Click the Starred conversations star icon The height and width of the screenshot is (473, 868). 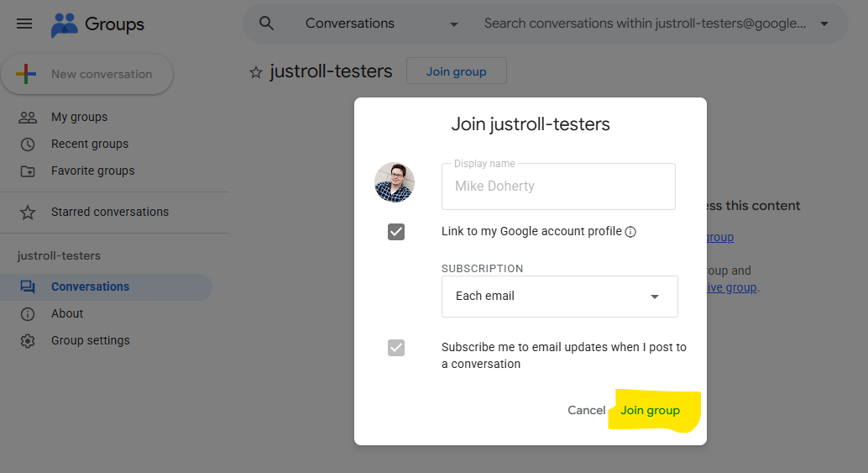tap(28, 213)
